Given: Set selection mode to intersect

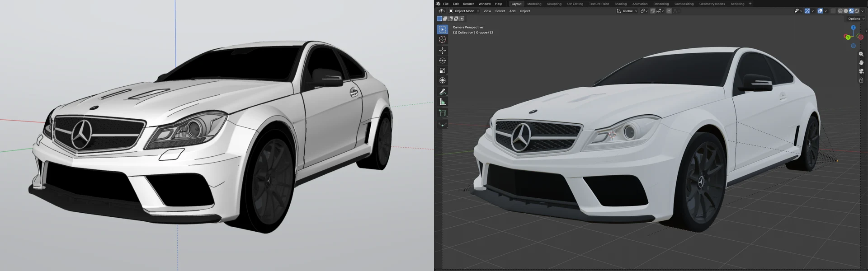Looking at the screenshot, I should point(462,19).
